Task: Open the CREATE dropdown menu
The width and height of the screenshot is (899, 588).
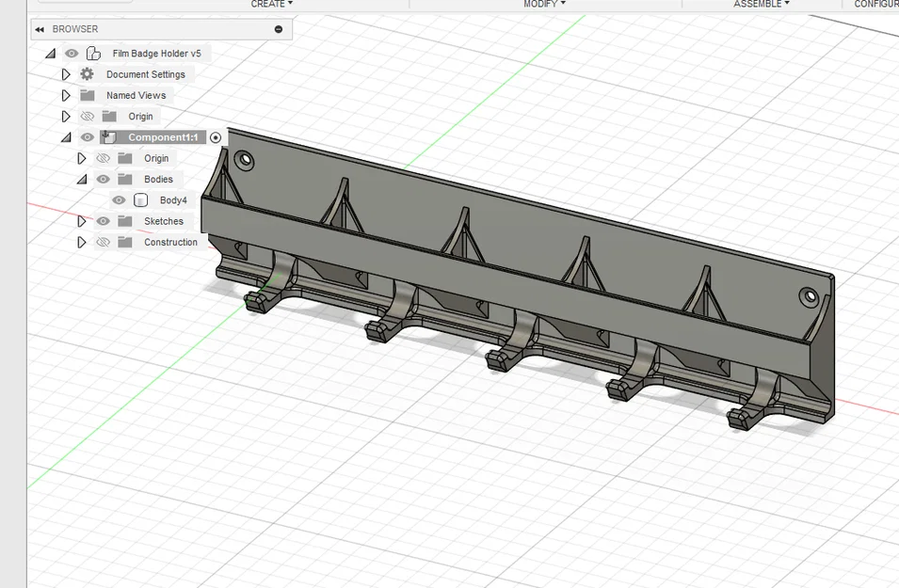Action: 272,4
